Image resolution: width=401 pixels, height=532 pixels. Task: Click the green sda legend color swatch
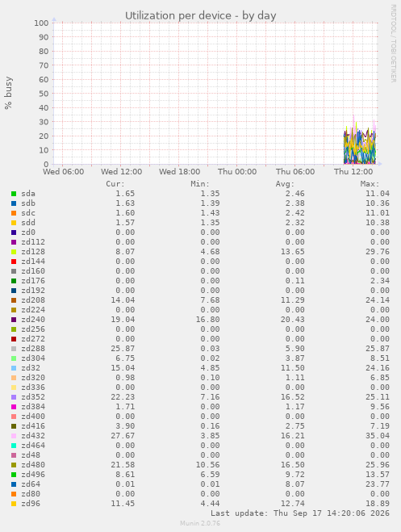pyautogui.click(x=14, y=194)
